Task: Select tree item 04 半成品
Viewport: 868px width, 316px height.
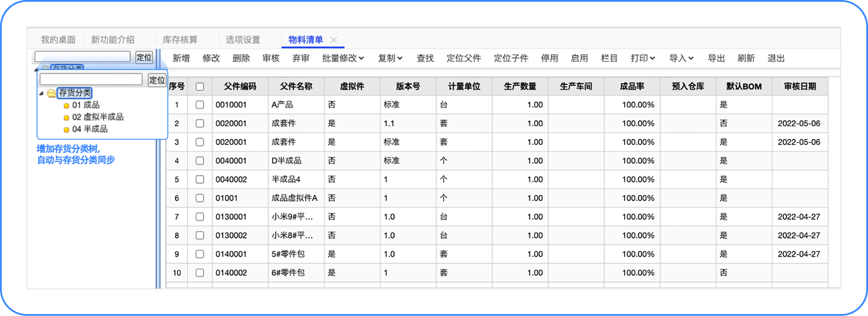Action: 89,129
